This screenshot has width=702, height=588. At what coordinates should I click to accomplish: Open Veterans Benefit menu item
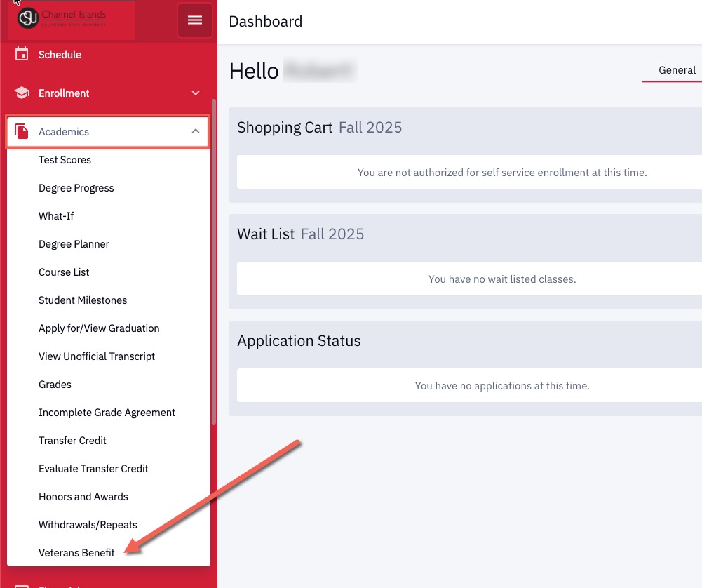pyautogui.click(x=76, y=553)
